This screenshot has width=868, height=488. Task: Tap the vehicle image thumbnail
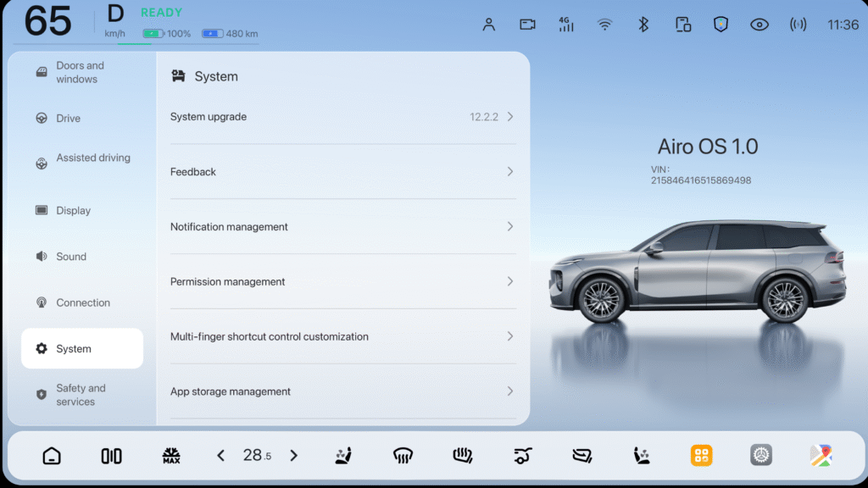(x=698, y=272)
